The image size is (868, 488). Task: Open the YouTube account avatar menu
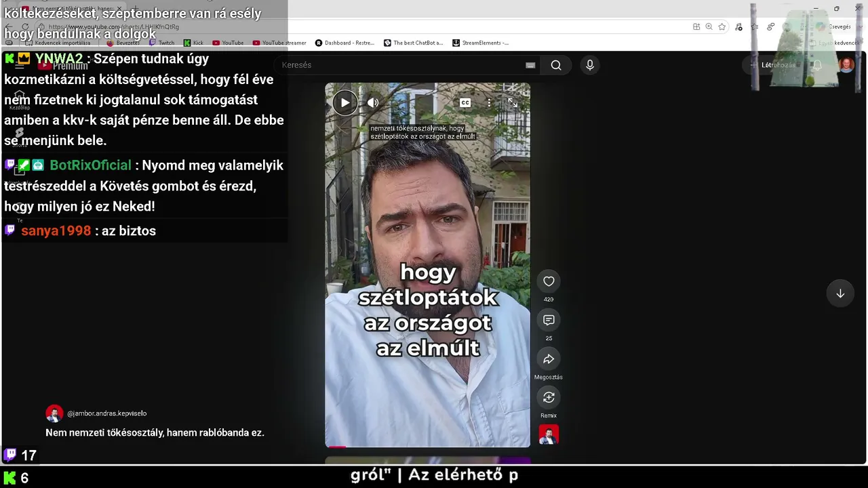pos(846,65)
